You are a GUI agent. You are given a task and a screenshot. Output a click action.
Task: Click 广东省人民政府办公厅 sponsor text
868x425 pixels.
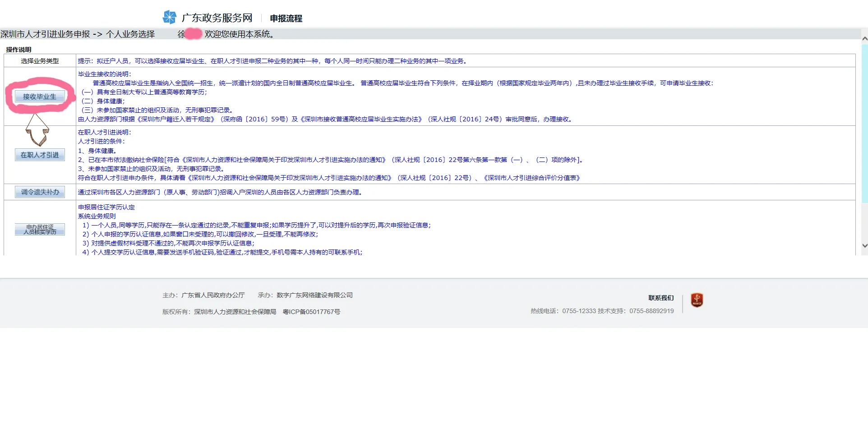click(212, 295)
